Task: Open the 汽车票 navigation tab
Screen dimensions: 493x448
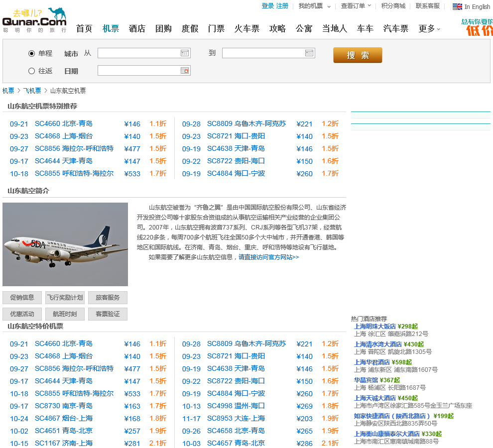Action: click(395, 28)
